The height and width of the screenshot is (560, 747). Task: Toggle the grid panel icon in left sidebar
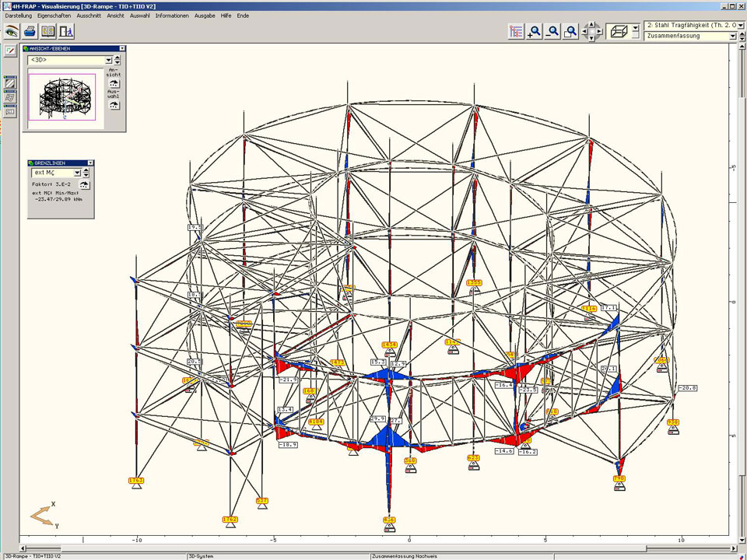tap(10, 98)
